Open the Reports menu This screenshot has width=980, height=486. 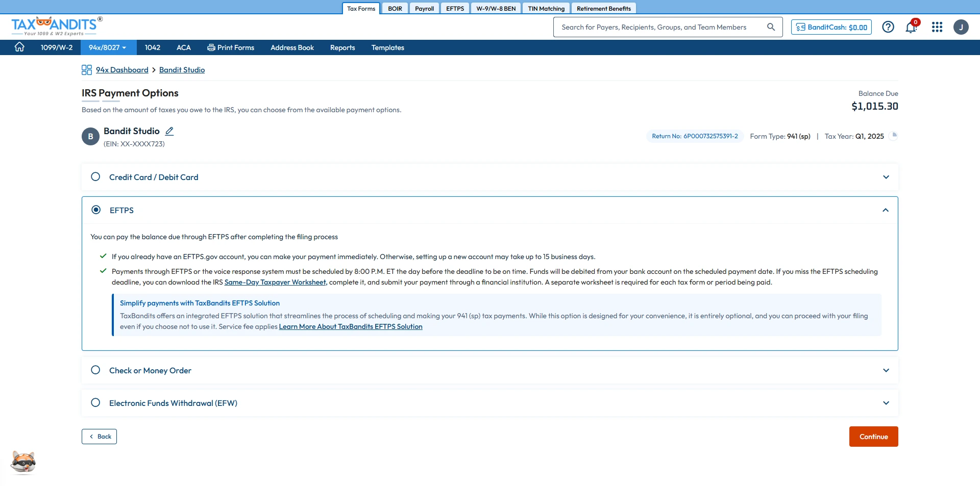coord(342,47)
